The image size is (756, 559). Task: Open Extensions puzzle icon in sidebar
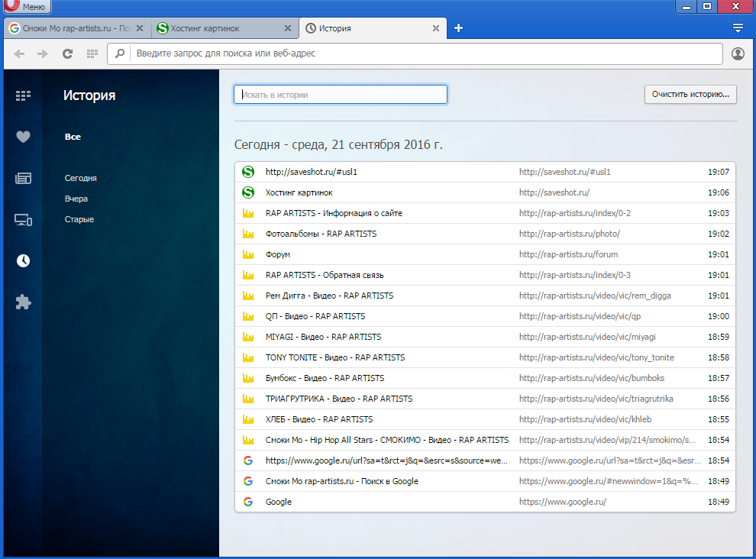coord(23,302)
